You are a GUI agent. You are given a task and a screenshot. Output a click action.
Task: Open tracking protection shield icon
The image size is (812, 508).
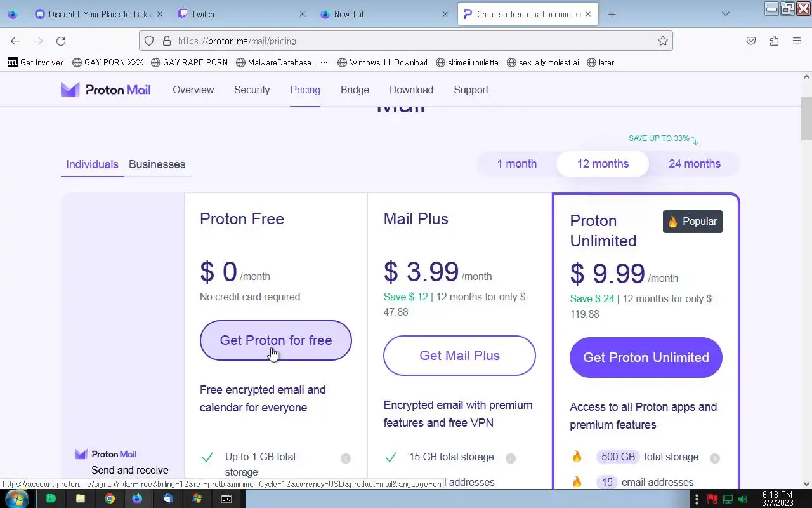coord(149,41)
